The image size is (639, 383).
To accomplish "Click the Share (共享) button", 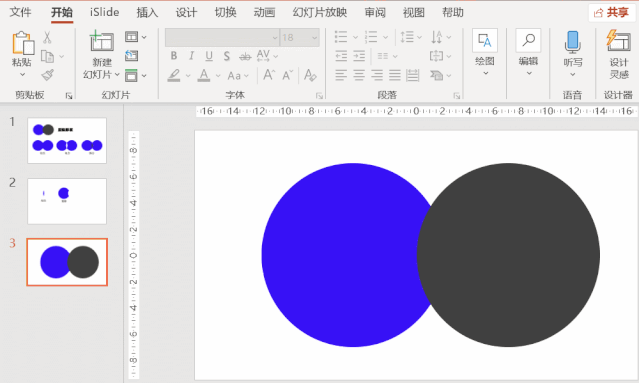I will coord(611,13).
